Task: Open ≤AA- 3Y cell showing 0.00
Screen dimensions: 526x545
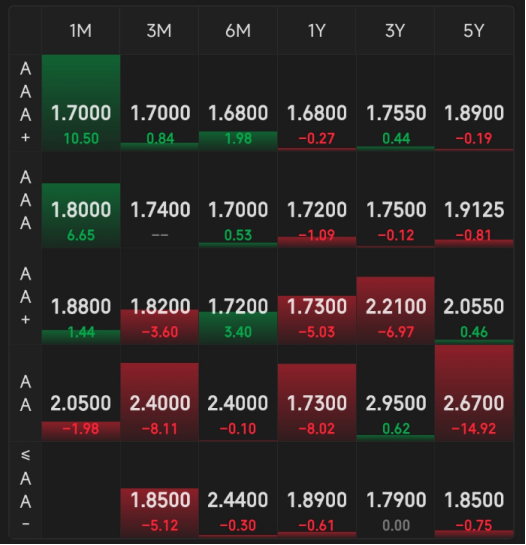Action: pyautogui.click(x=395, y=490)
